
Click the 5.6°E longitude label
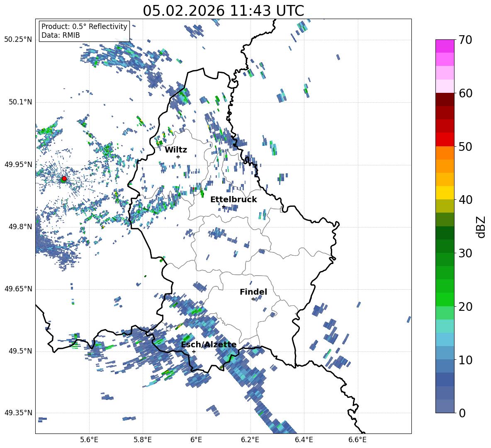coord(89,440)
